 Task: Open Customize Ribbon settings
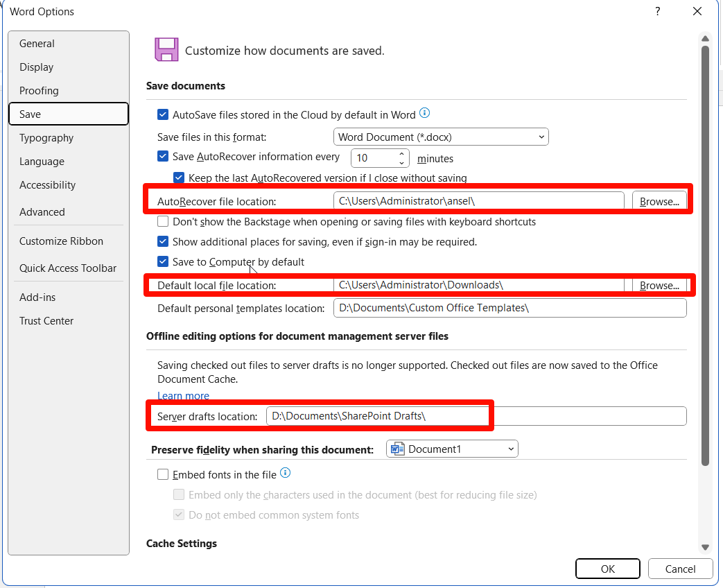click(x=69, y=241)
